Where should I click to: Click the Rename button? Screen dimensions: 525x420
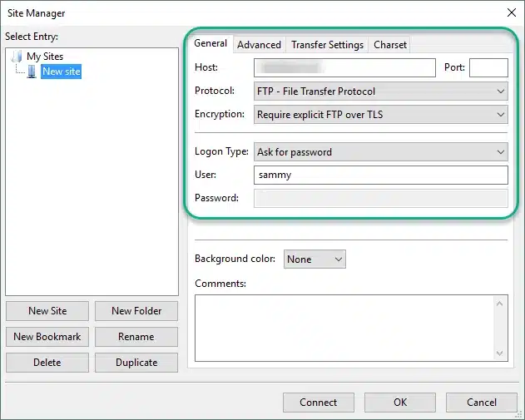136,337
